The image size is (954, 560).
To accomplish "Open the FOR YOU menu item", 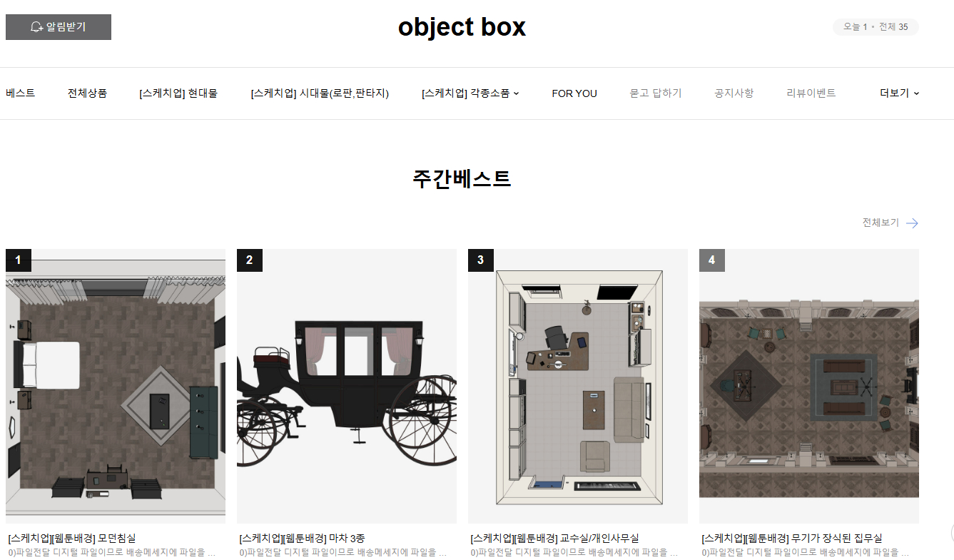I will pos(574,93).
